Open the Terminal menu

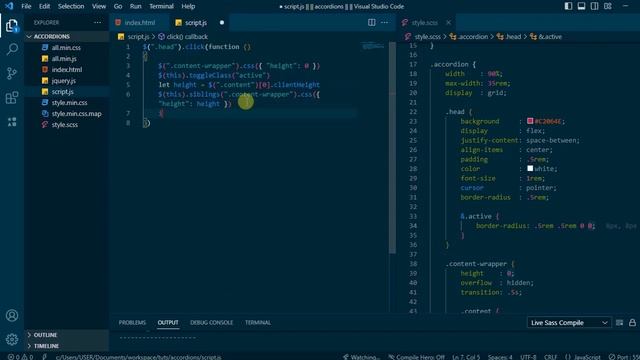coord(161,6)
